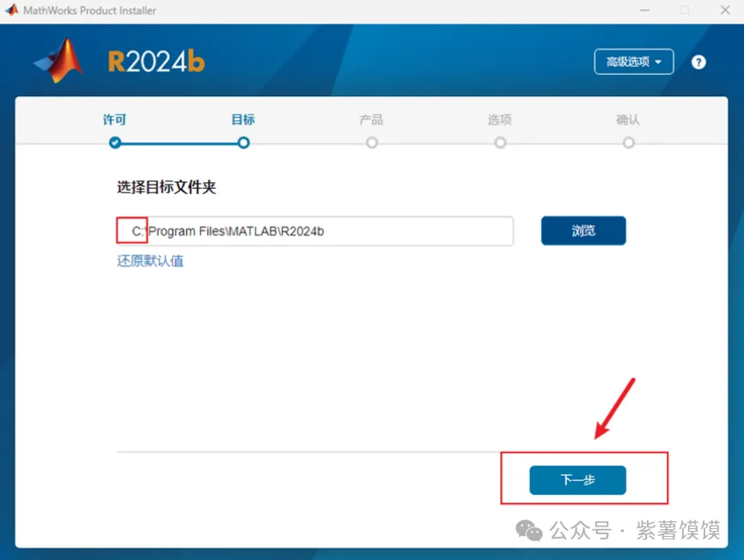Select the 确认 step label
Viewport: 744px width, 560px height.
[x=628, y=119]
